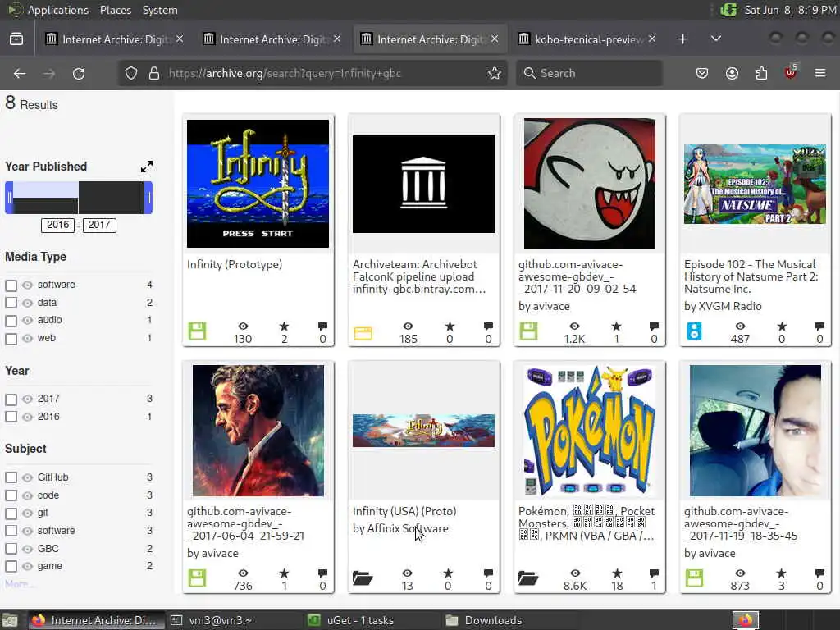The image size is (840, 630).
Task: Open the Firefox View icon left of the tabs
Action: tap(16, 39)
